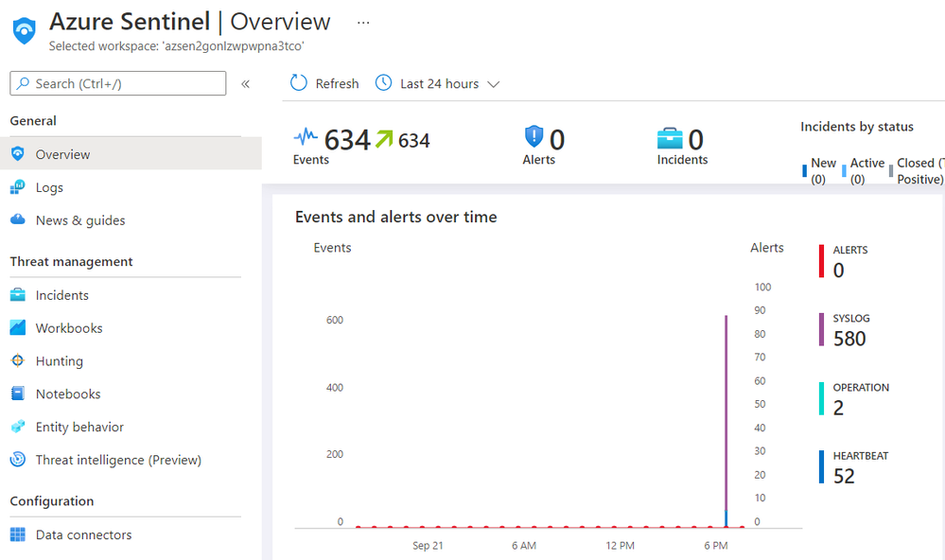Click the Threat intelligence radar icon
The image size is (945, 560).
18,460
